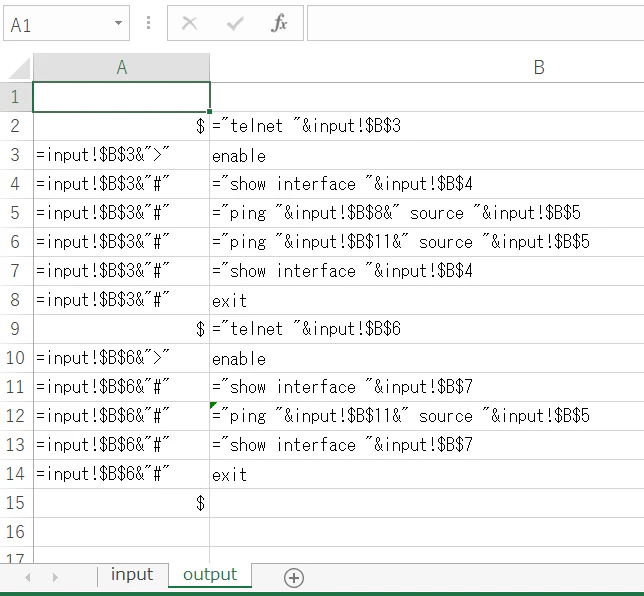Select row 12 header

16,416
